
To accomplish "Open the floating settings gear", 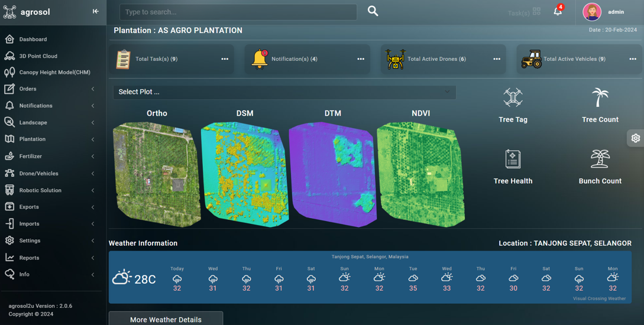I will 635,138.
